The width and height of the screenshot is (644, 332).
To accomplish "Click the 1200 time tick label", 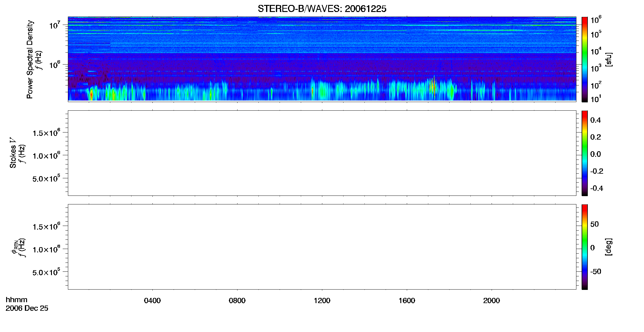I will (x=322, y=301).
